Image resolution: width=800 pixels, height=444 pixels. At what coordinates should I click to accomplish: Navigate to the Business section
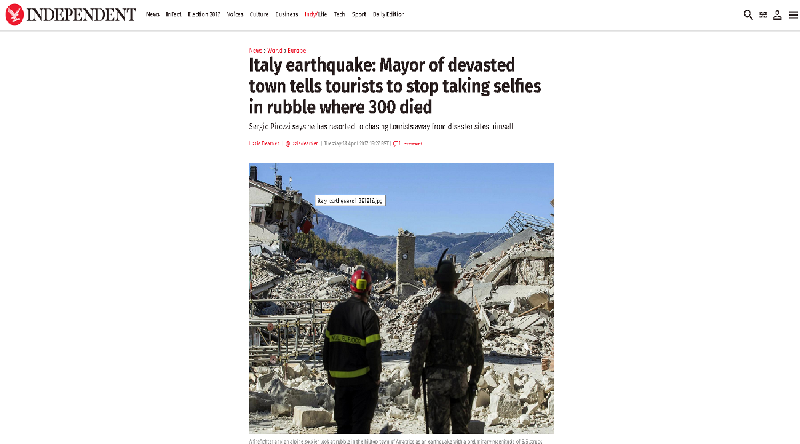click(x=287, y=14)
